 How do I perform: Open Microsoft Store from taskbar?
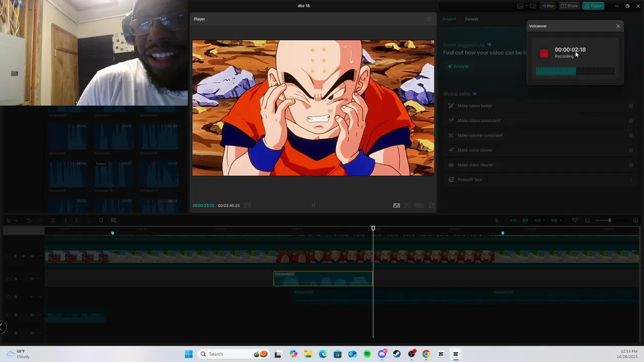click(338, 354)
